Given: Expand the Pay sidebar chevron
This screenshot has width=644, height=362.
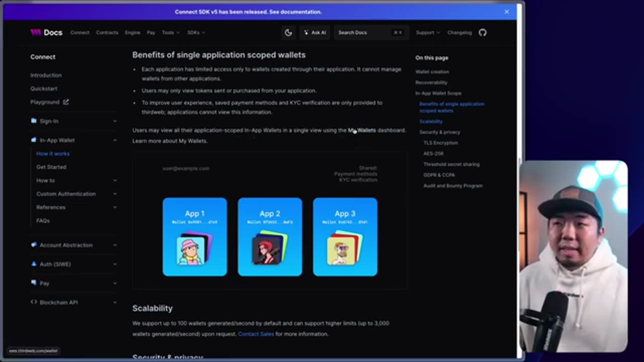Looking at the screenshot, I should [x=115, y=284].
